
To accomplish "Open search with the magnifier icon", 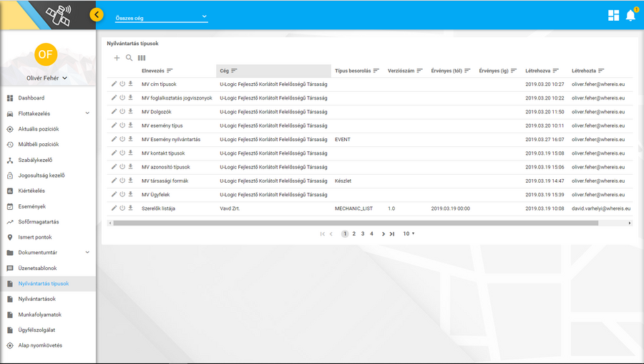I will pyautogui.click(x=130, y=58).
